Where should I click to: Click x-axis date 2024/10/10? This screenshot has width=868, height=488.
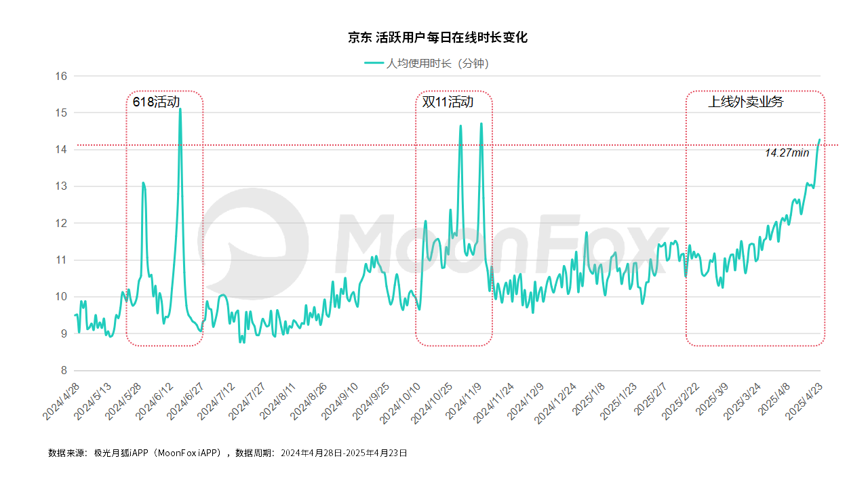401,403
